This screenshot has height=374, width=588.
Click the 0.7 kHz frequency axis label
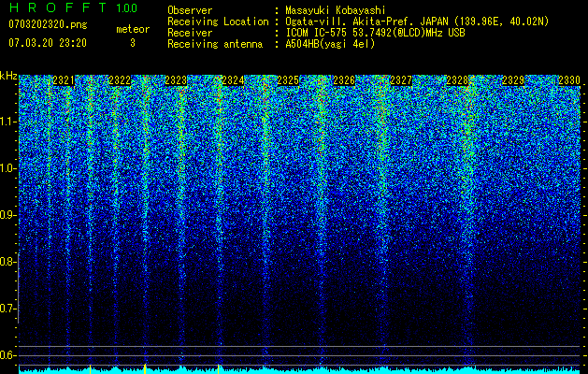(x=7, y=309)
